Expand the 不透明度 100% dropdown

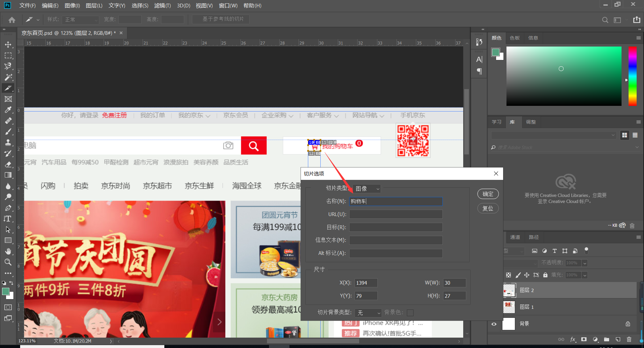click(584, 263)
